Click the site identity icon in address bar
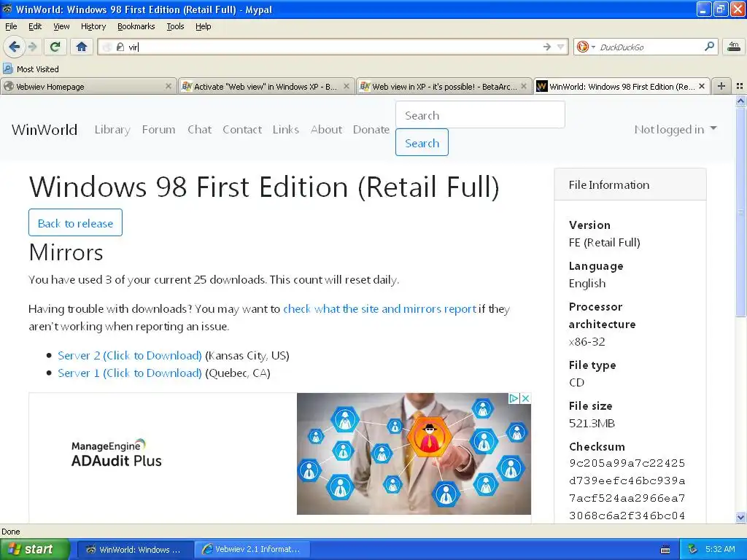The width and height of the screenshot is (747, 560). pyautogui.click(x=120, y=47)
